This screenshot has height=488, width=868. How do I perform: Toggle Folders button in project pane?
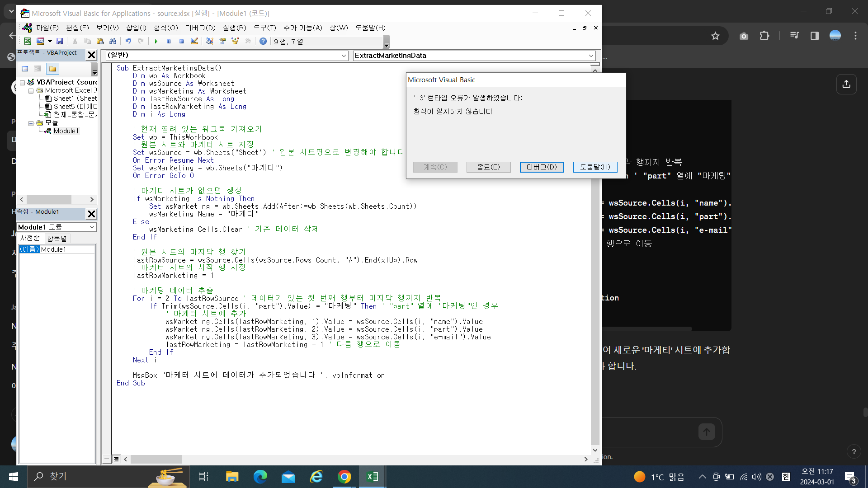[x=53, y=69]
